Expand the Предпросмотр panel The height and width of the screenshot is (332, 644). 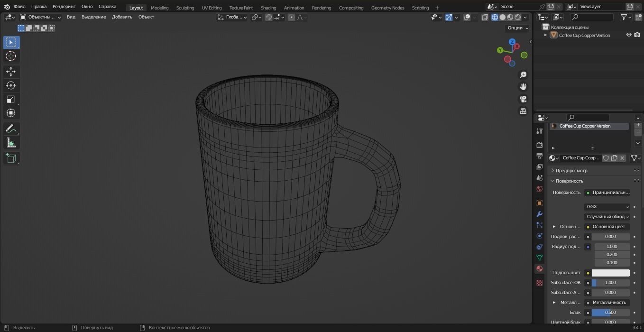pyautogui.click(x=552, y=170)
